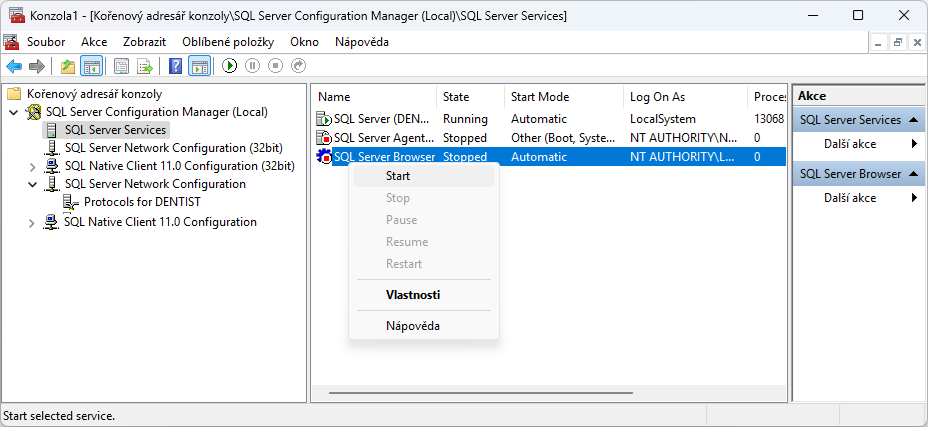Collapse the SQL Server Browser actions section
Viewport: 928px width, 427px height.
point(913,174)
